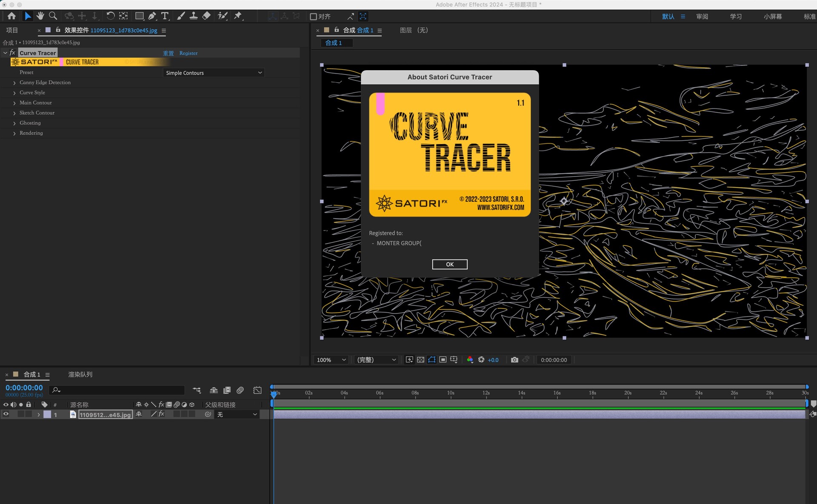This screenshot has height=504, width=817.
Task: Expand Canny Edge Detection group
Action: point(14,83)
